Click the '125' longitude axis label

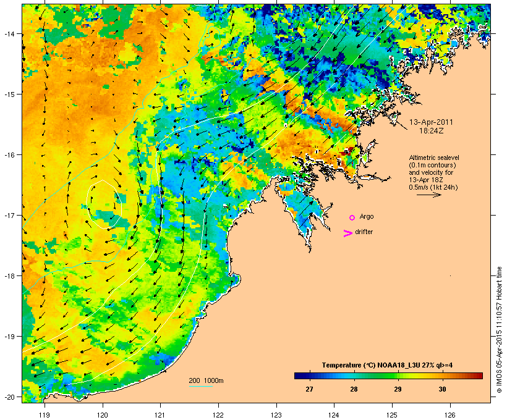(x=392, y=415)
